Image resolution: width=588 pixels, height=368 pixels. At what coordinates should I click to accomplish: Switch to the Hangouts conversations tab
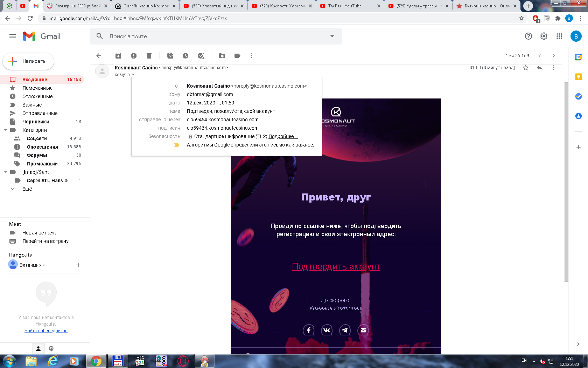(x=51, y=349)
